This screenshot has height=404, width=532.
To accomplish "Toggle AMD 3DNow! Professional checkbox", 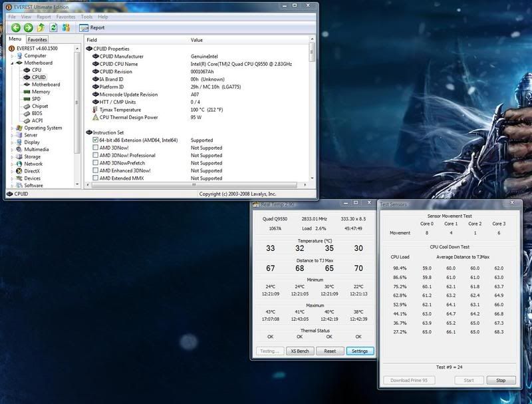I will (x=95, y=155).
